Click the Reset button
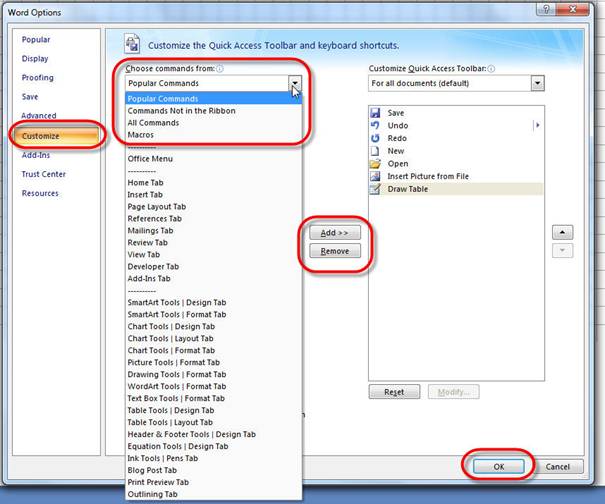The height and width of the screenshot is (504, 605). tap(394, 392)
